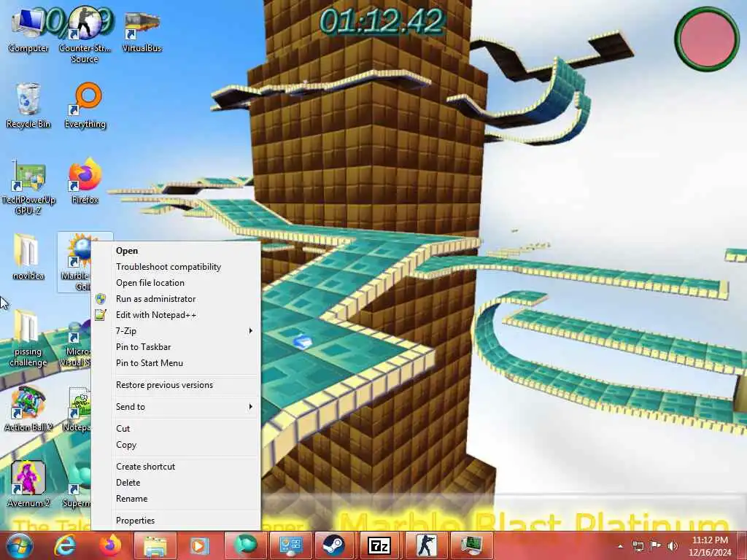Select the Recycle Bin icon

pos(28,106)
